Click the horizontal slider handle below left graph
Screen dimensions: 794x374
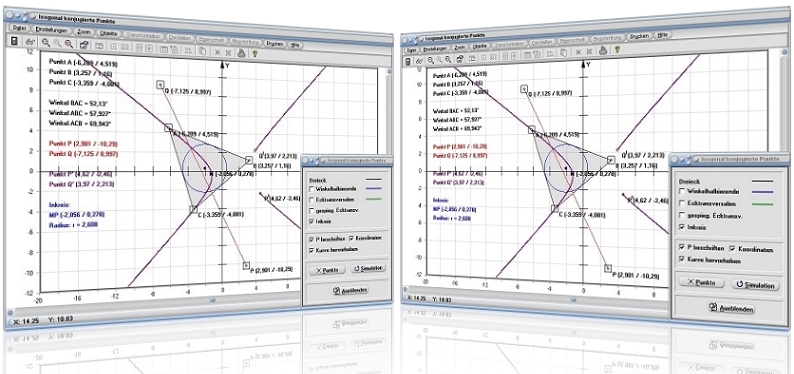tap(213, 300)
